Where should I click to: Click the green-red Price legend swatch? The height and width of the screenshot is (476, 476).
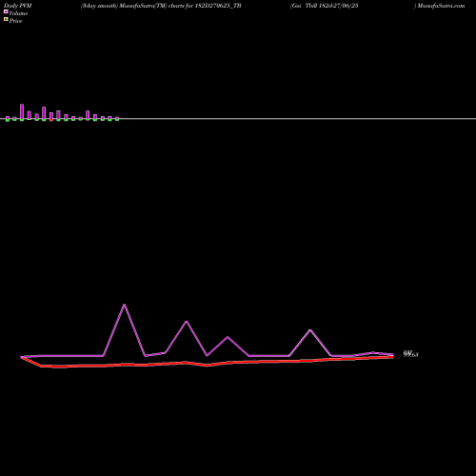click(x=6, y=19)
